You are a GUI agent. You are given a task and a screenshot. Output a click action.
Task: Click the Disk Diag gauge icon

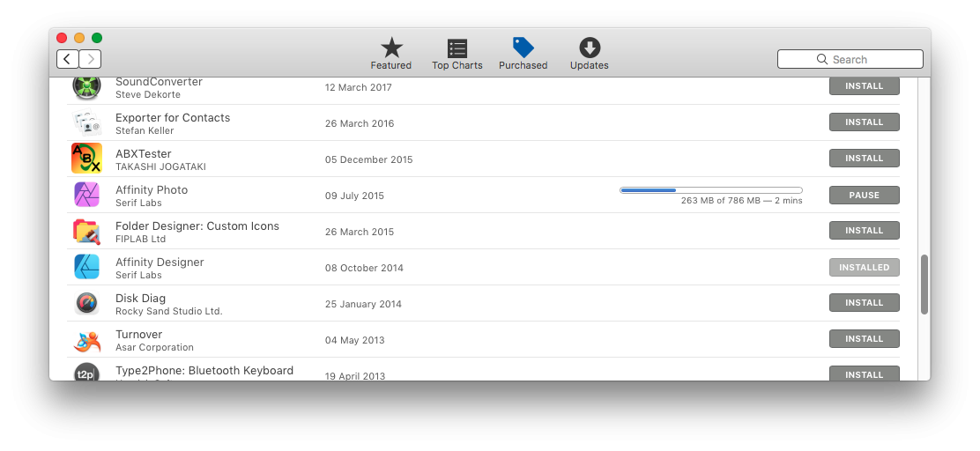tap(86, 303)
